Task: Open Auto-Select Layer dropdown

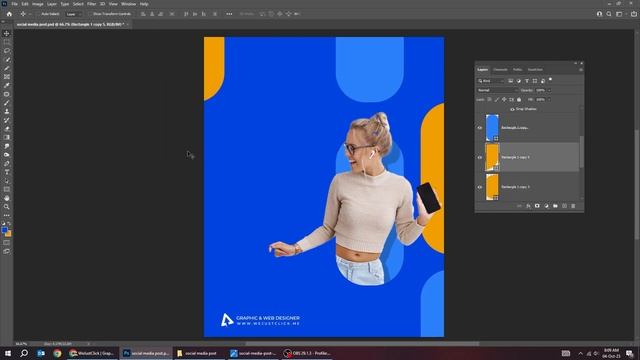Action: point(74,14)
